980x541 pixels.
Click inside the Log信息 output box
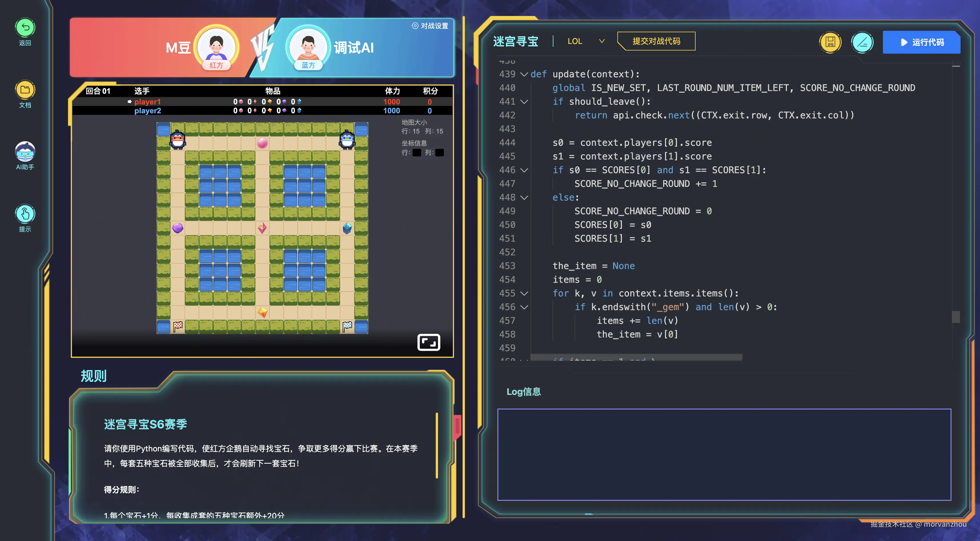[724, 454]
